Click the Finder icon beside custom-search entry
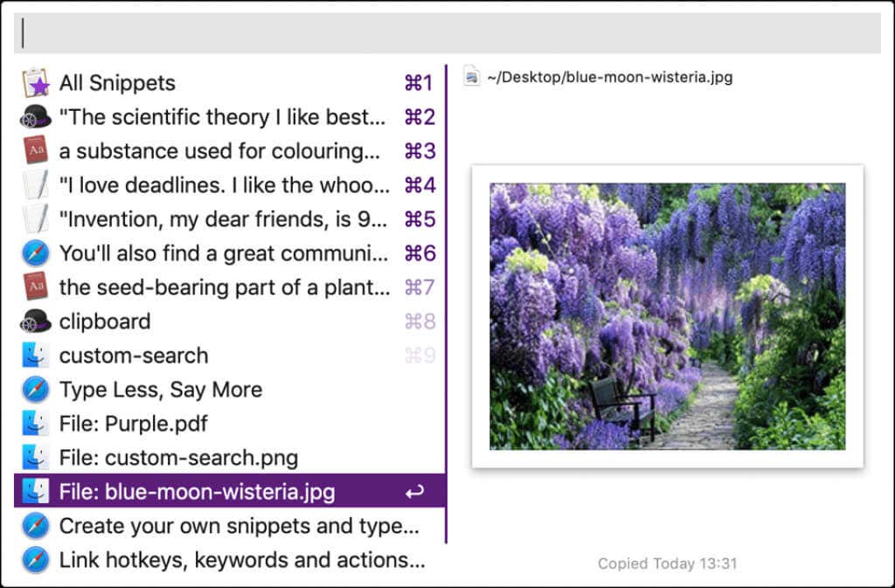 [35, 356]
